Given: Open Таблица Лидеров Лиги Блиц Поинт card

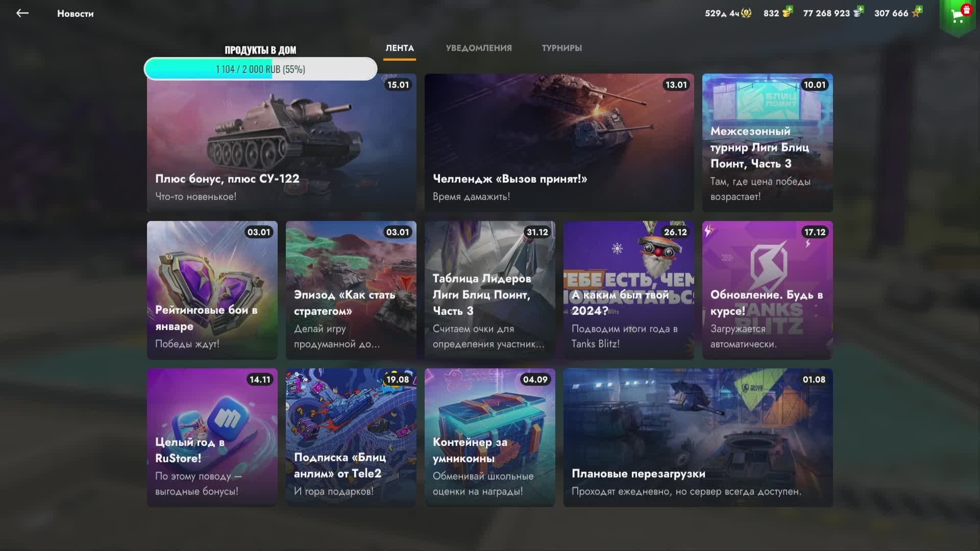Looking at the screenshot, I should [x=490, y=290].
